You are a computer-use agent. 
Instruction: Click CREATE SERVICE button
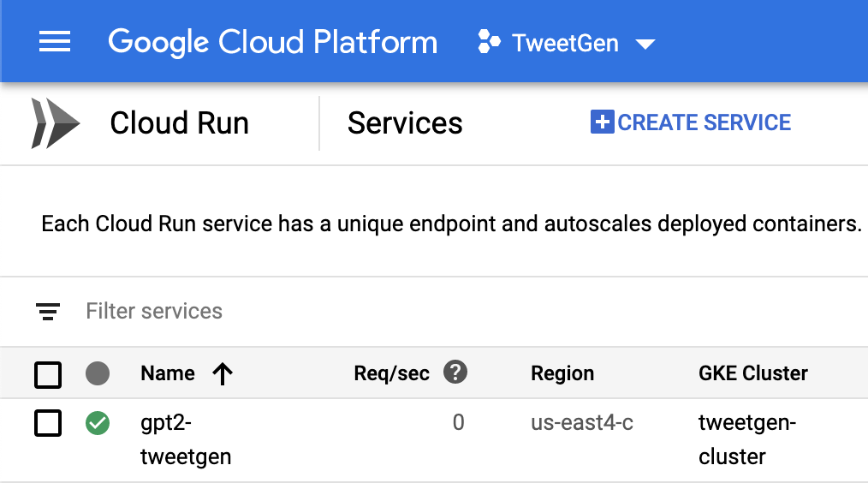pyautogui.click(x=691, y=122)
